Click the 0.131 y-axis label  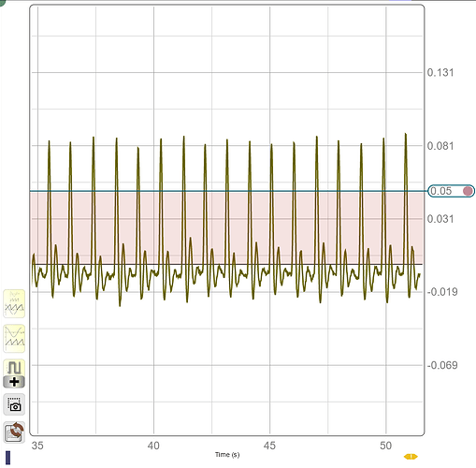(x=440, y=72)
